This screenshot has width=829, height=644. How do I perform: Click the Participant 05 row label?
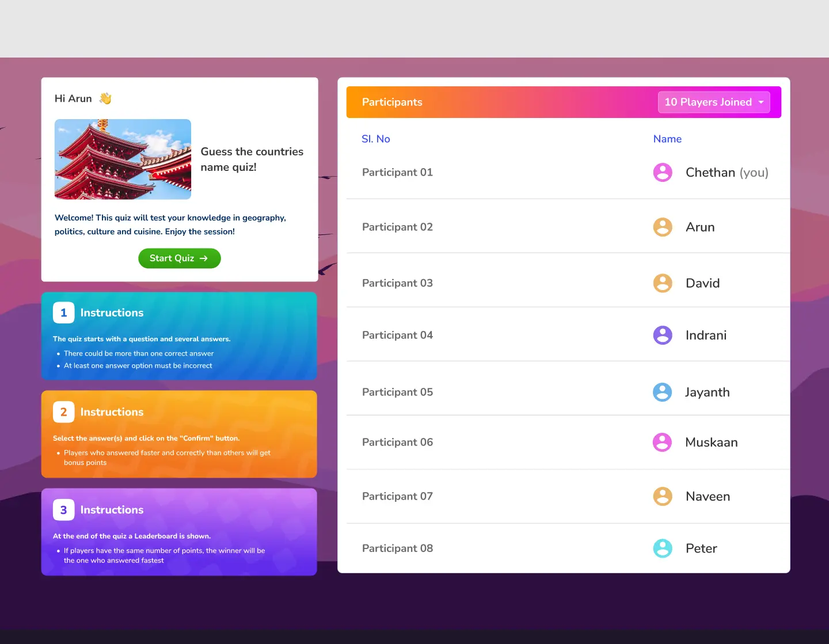pyautogui.click(x=397, y=392)
